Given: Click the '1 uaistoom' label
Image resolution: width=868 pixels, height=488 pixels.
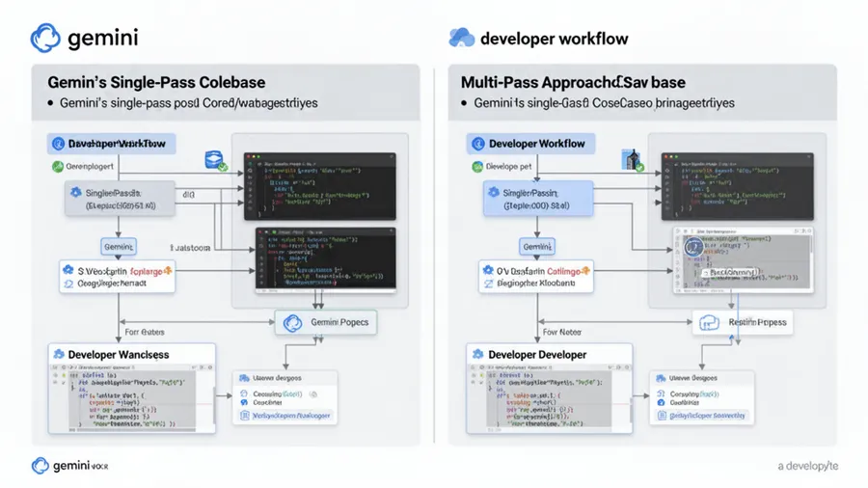Looking at the screenshot, I should (x=190, y=248).
